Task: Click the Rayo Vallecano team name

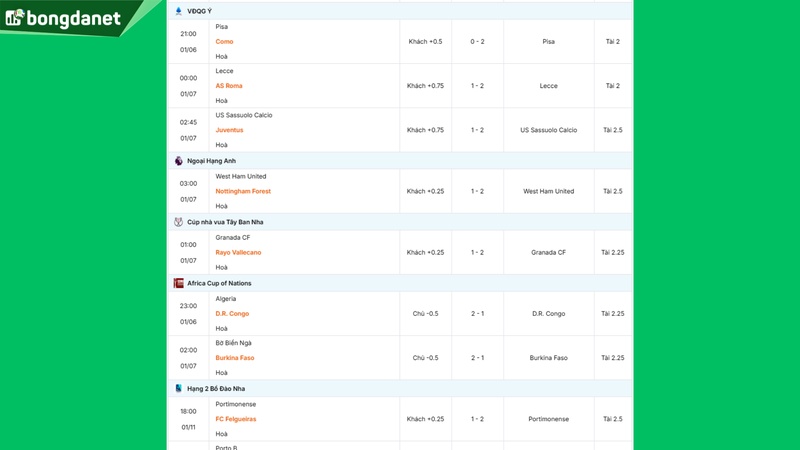Action: (x=238, y=253)
